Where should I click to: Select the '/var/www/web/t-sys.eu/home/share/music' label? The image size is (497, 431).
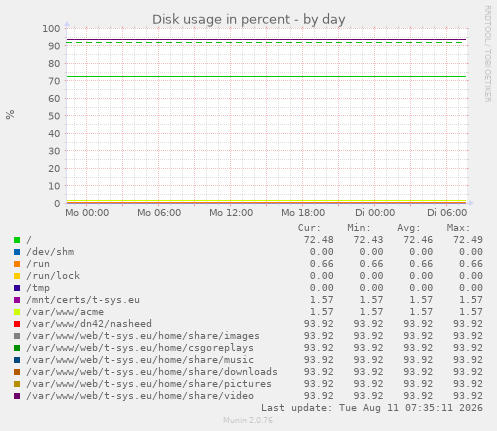[140, 360]
